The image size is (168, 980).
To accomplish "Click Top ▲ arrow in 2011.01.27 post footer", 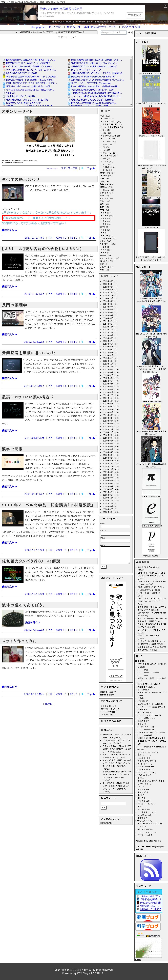I will 91,237.
